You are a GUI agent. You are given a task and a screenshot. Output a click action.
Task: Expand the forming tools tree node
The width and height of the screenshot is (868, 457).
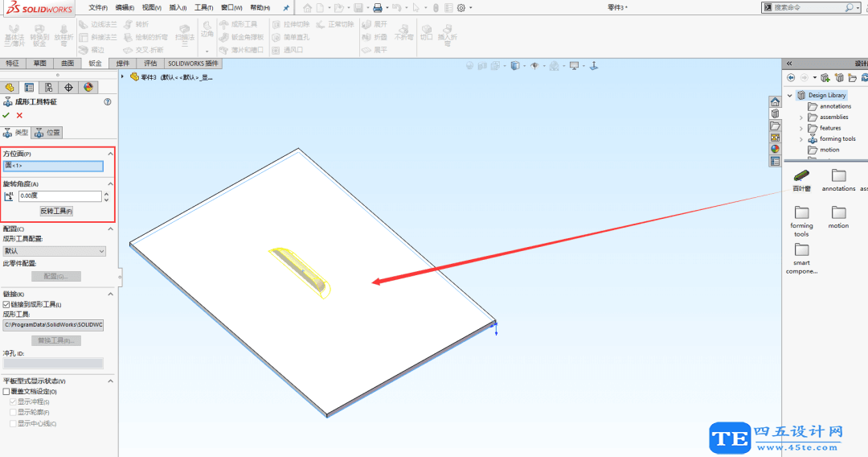point(801,139)
